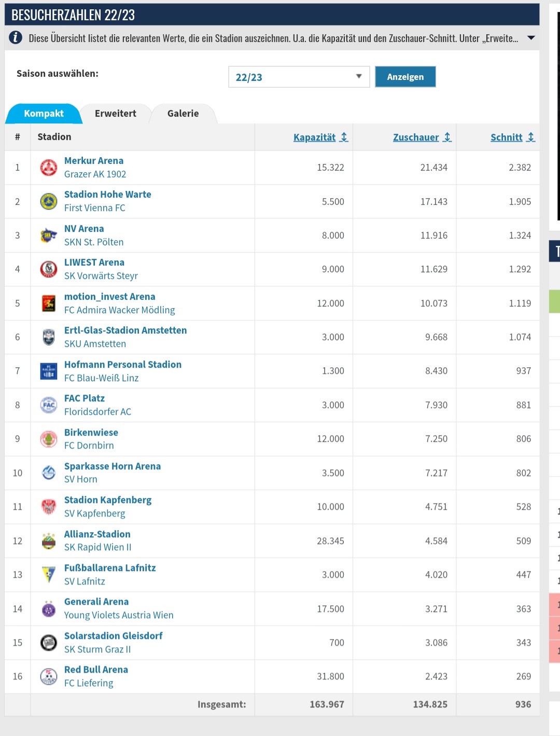Open the FC Admira Wacker Mödling link
560x736 pixels.
pos(120,310)
